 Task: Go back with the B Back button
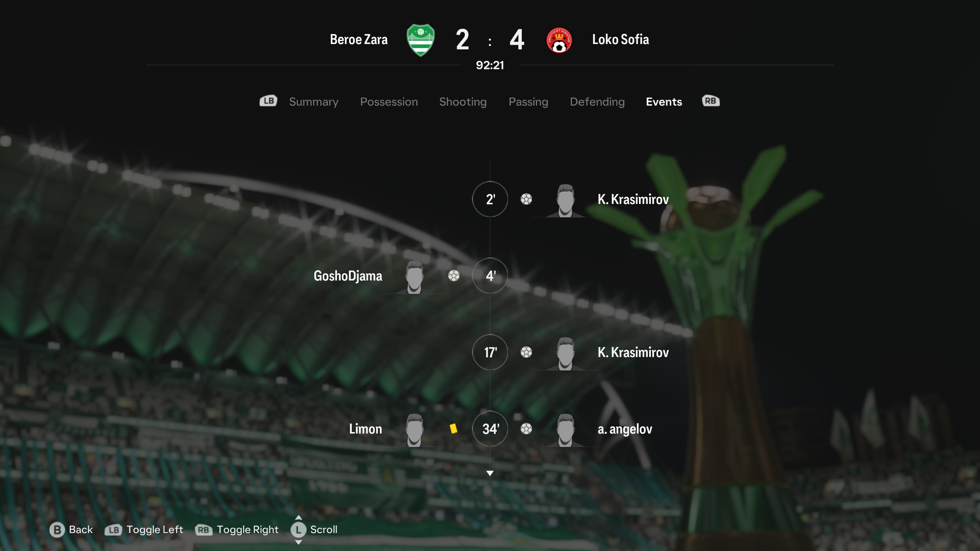coord(71,530)
